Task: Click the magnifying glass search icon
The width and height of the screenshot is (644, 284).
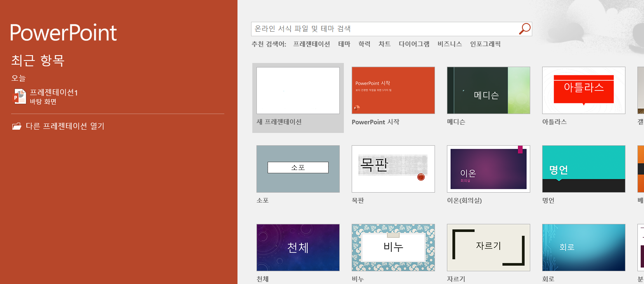Action: point(525,29)
